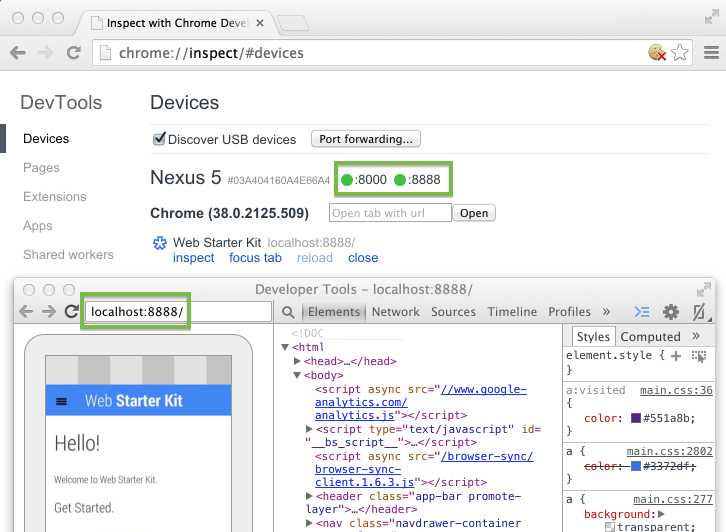
Task: Collapse the body node
Action: pos(297,375)
